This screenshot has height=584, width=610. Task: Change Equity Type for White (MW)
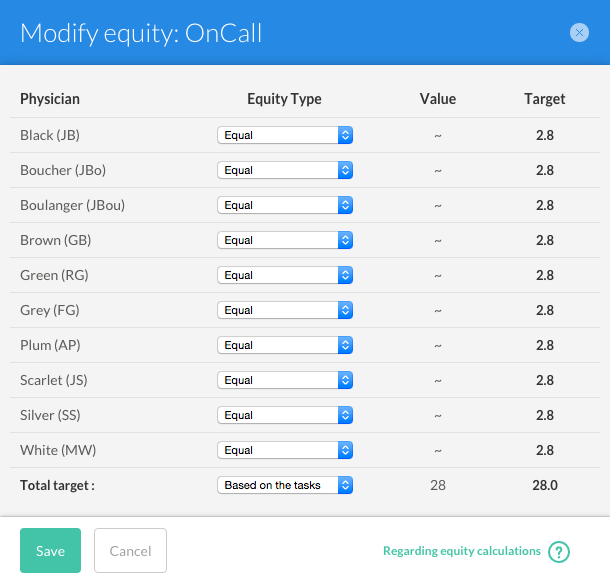click(x=285, y=450)
